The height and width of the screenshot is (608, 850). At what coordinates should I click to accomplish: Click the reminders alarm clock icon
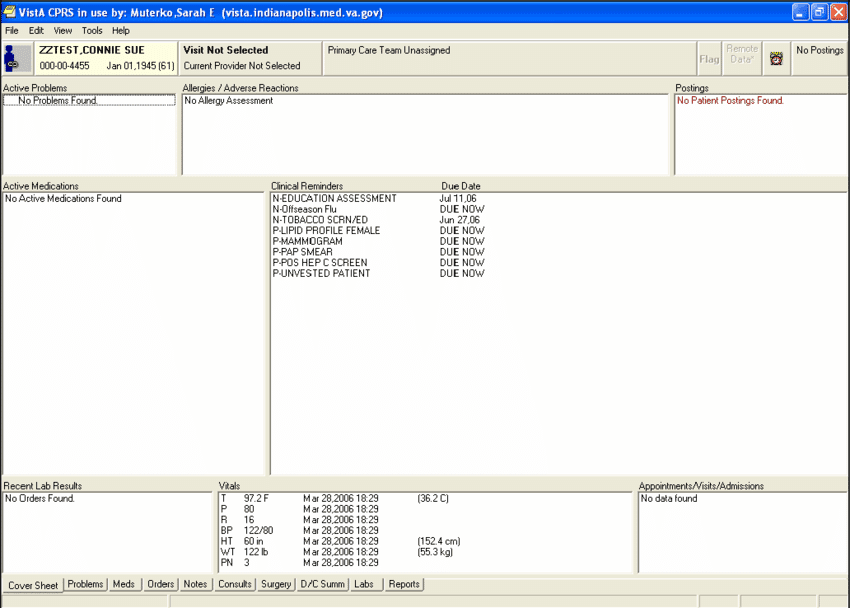[776, 58]
